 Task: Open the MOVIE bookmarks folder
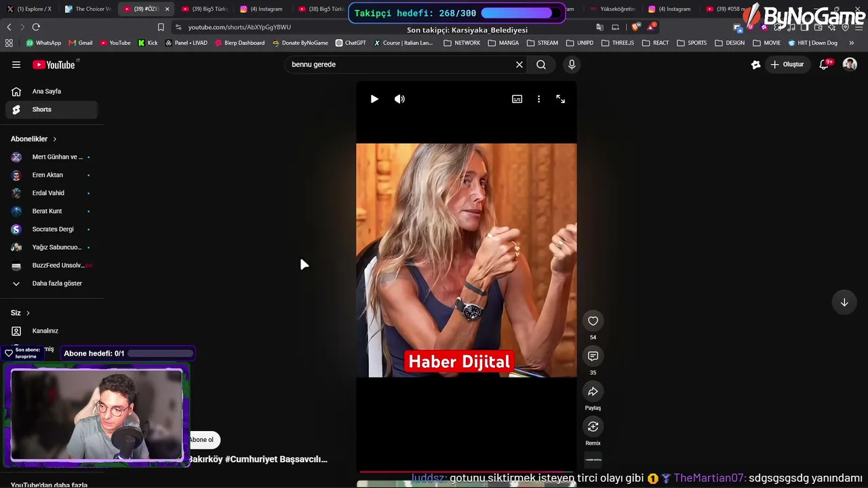tap(766, 43)
